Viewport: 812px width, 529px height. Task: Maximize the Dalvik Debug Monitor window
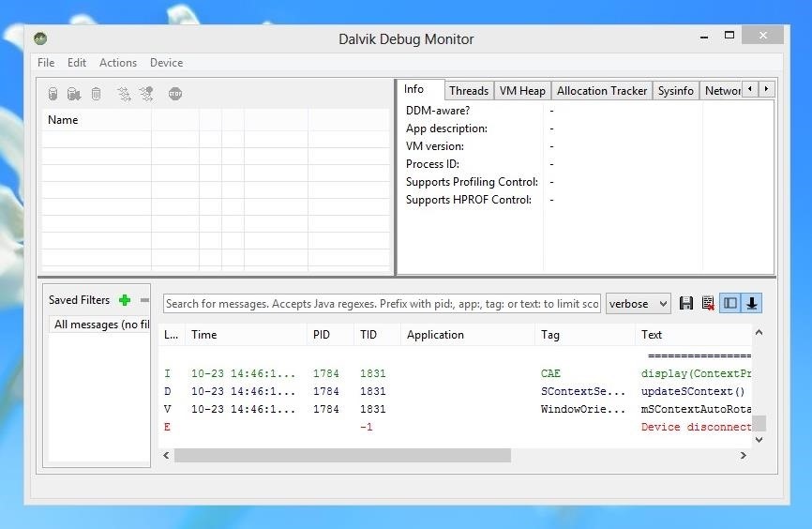(x=729, y=36)
